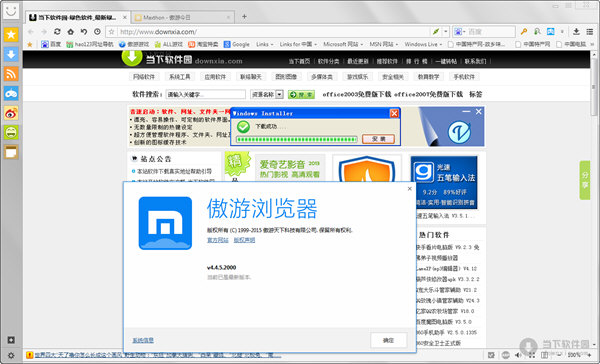Open the main menu hamburger icon

coord(590,32)
